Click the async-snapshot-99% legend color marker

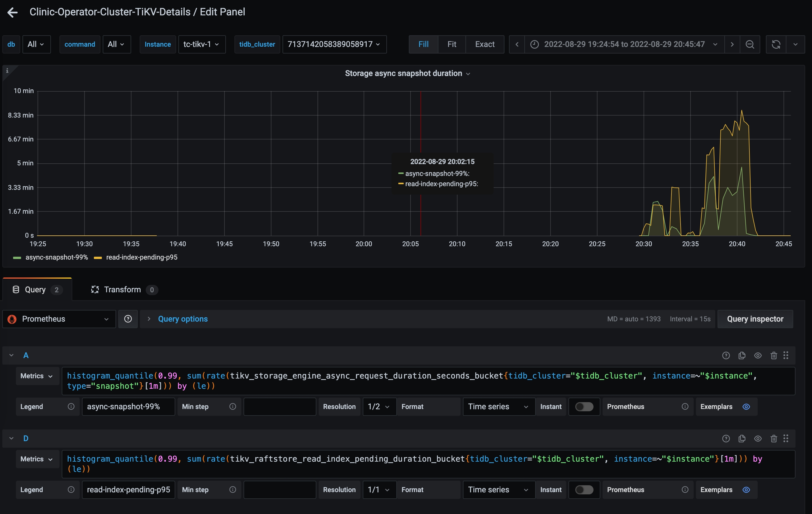(17, 257)
